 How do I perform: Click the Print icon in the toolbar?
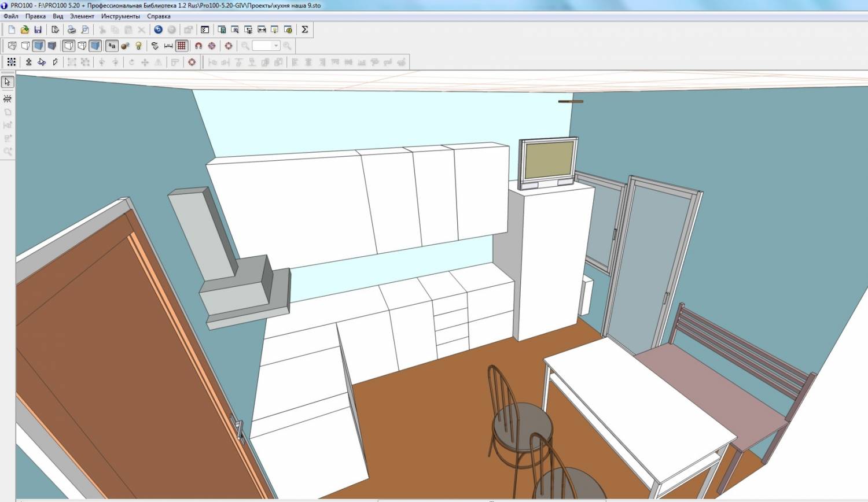point(72,29)
